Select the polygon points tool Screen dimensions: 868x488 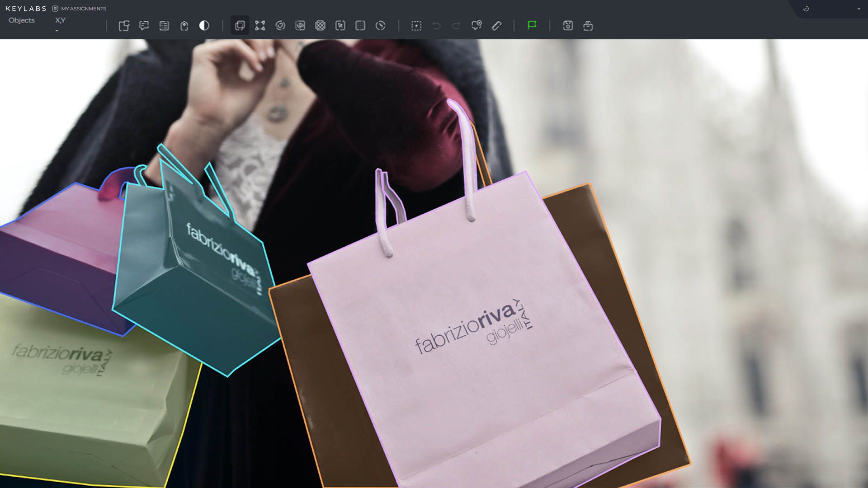point(260,26)
